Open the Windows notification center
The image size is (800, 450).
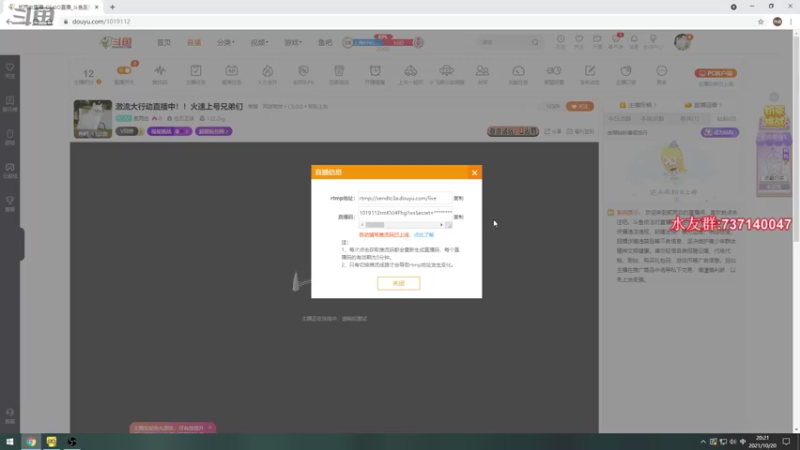(x=786, y=442)
